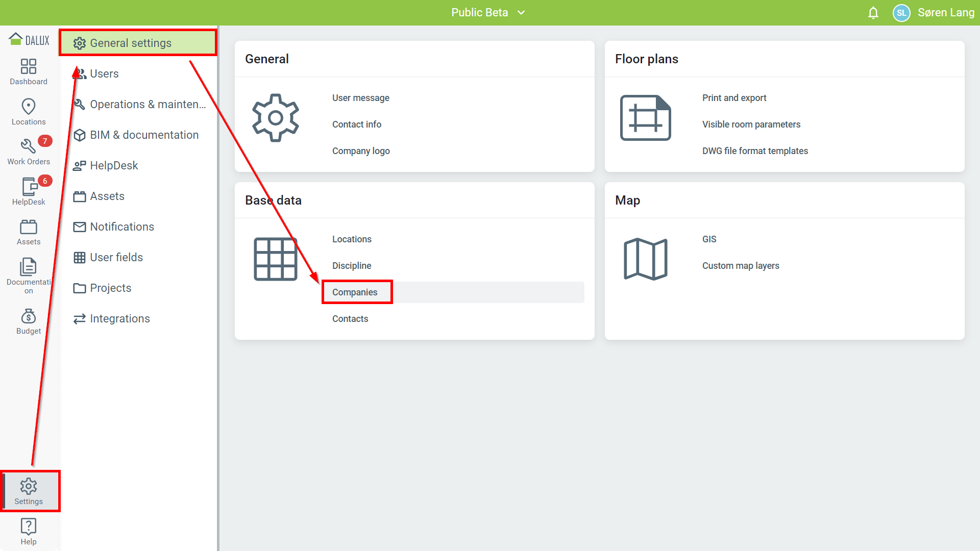Select Users in settings menu

104,74
